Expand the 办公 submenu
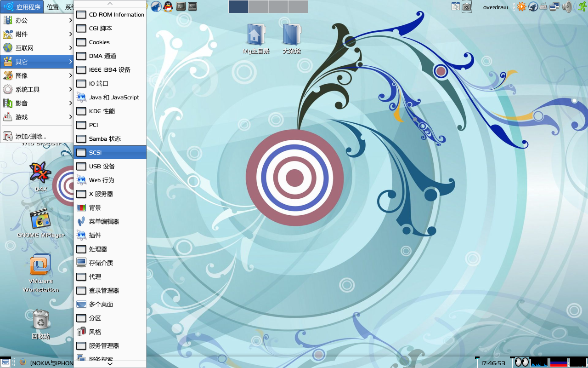The width and height of the screenshot is (588, 368). [x=37, y=20]
